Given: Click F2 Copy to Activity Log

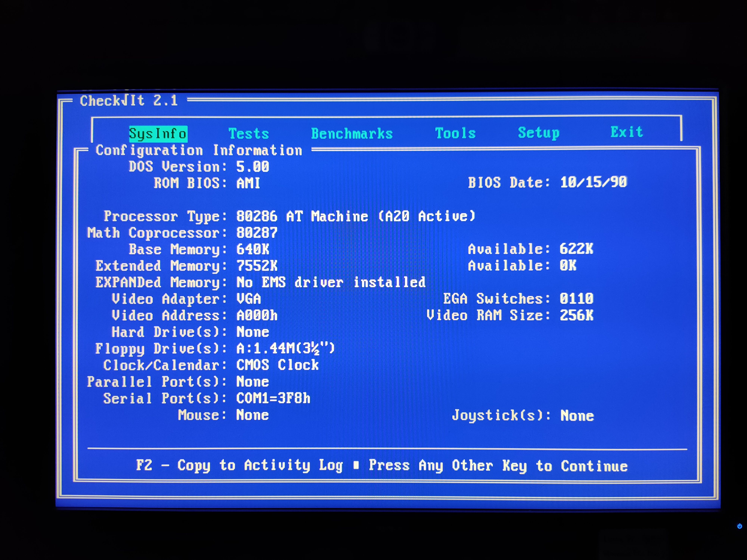Looking at the screenshot, I should pos(239,465).
